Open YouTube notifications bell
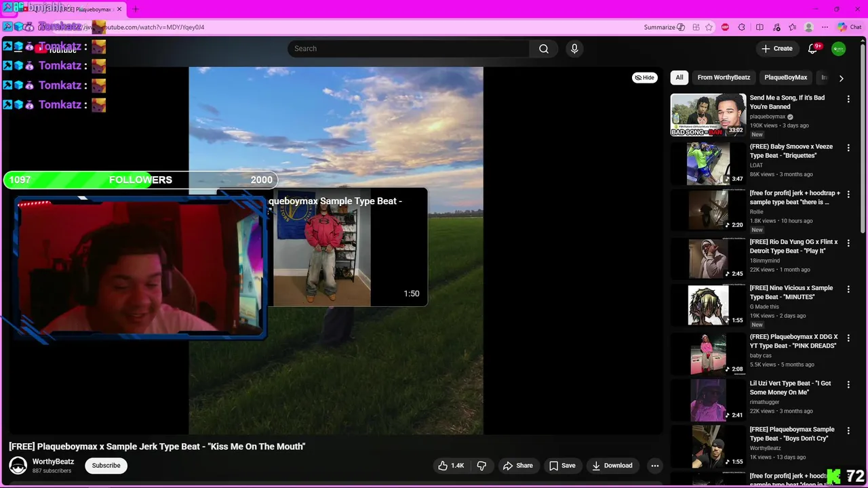 (812, 49)
